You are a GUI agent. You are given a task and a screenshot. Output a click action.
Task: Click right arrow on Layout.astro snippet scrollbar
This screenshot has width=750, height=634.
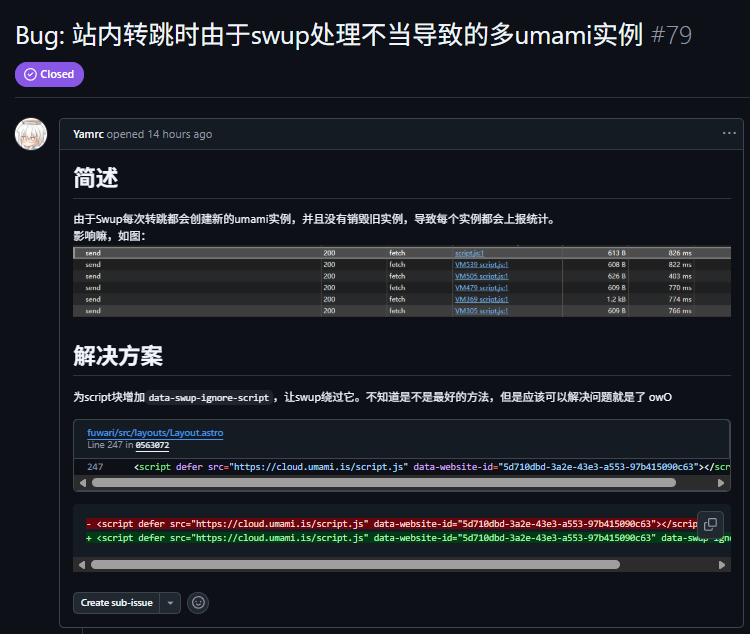(x=722, y=482)
